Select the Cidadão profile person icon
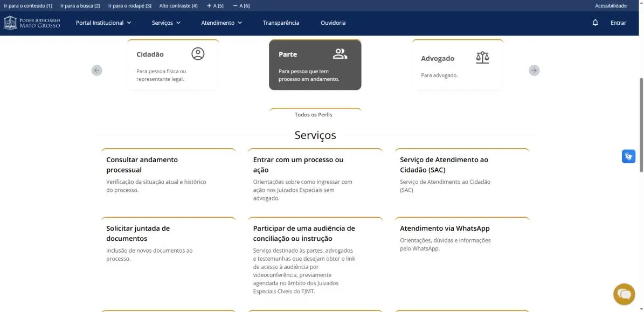Viewport: 644px width, 312px height. click(198, 54)
